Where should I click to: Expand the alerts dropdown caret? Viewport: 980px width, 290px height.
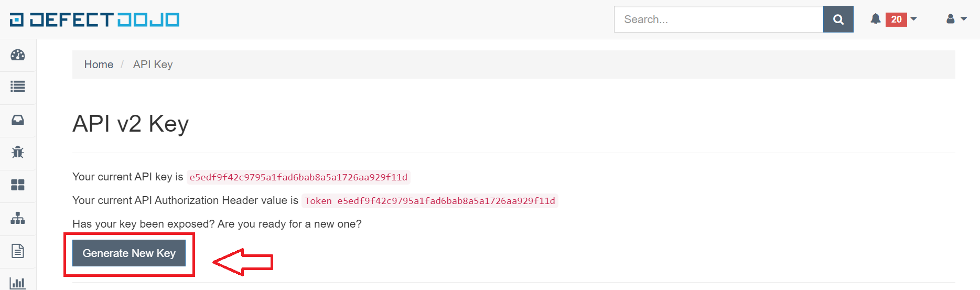(913, 19)
